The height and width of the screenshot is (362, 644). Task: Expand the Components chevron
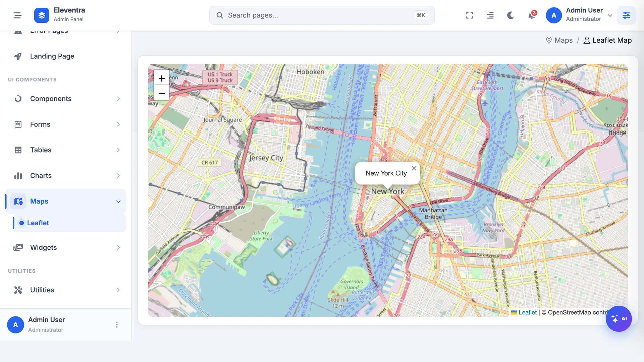[x=118, y=99]
